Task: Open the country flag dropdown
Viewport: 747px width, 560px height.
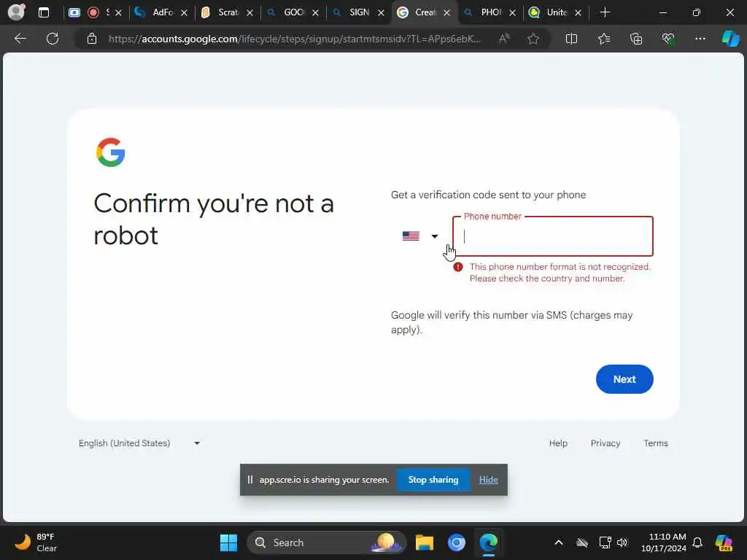Action: [419, 236]
